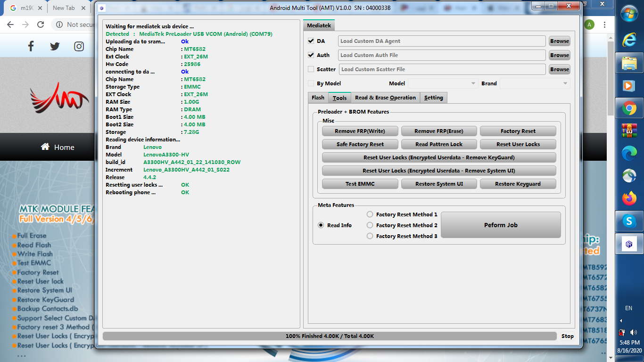Open the Instagram icon on the webpage

pos(79,46)
